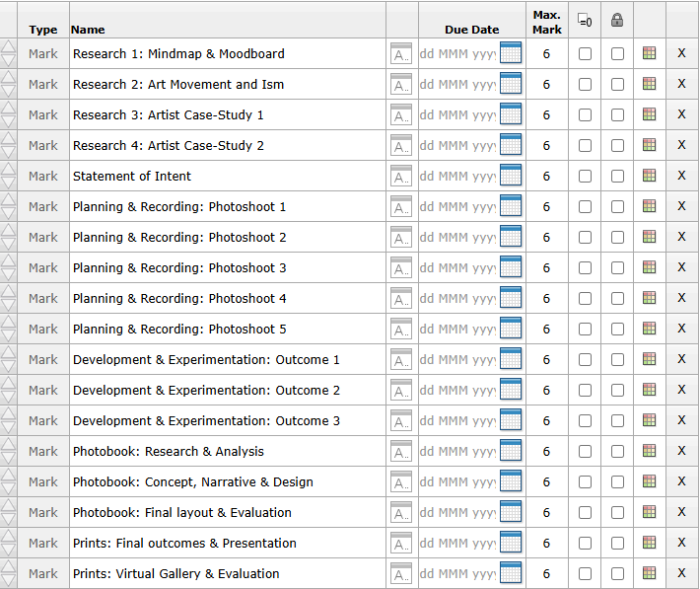Viewport: 700px width, 589px height.
Task: Check lock checkbox for Prints: Final outcomes
Action: pyautogui.click(x=617, y=544)
